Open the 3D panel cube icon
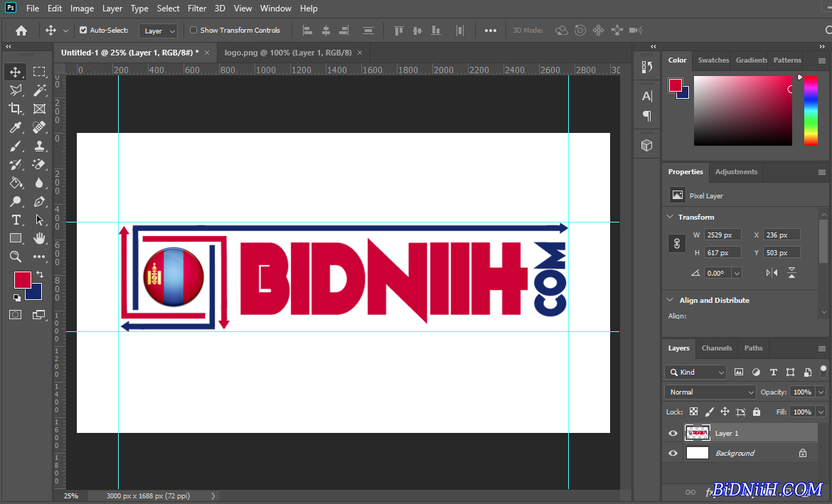This screenshot has height=504, width=832. [647, 145]
